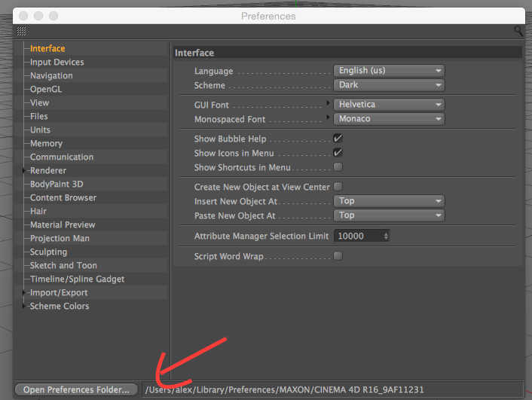This screenshot has width=532, height=400.
Task: Click the dotted grip handle icon
Action: click(21, 31)
